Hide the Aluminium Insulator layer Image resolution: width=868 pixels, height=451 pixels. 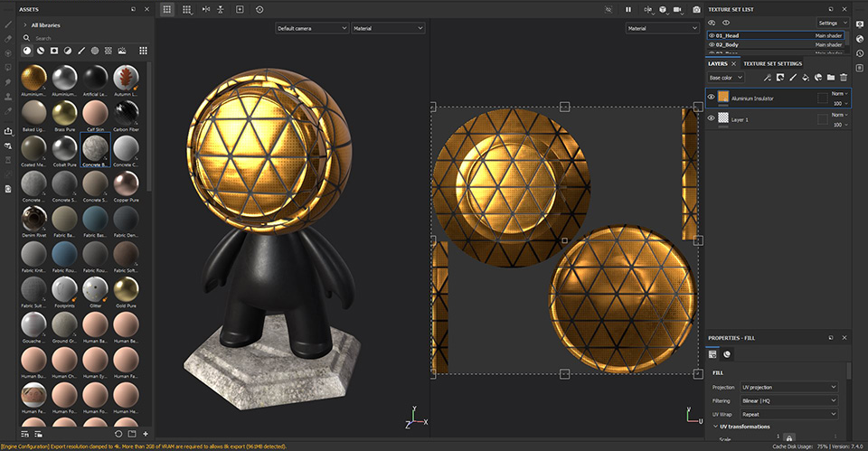coord(712,97)
